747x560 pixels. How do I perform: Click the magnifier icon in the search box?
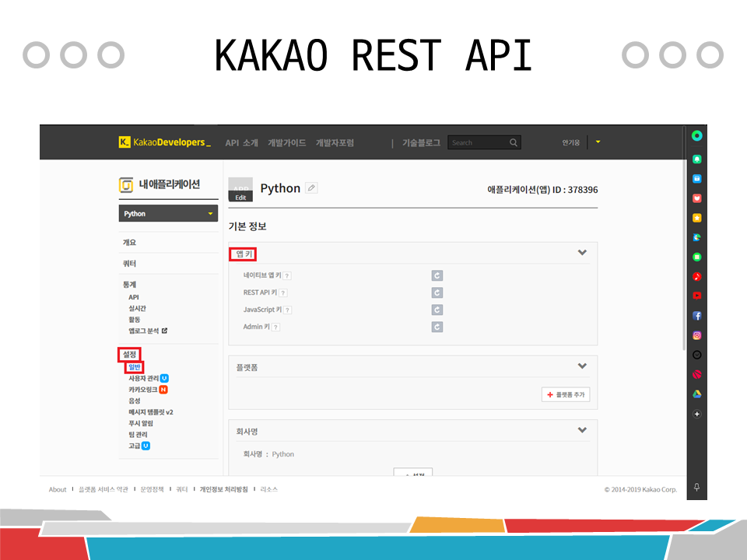[513, 142]
